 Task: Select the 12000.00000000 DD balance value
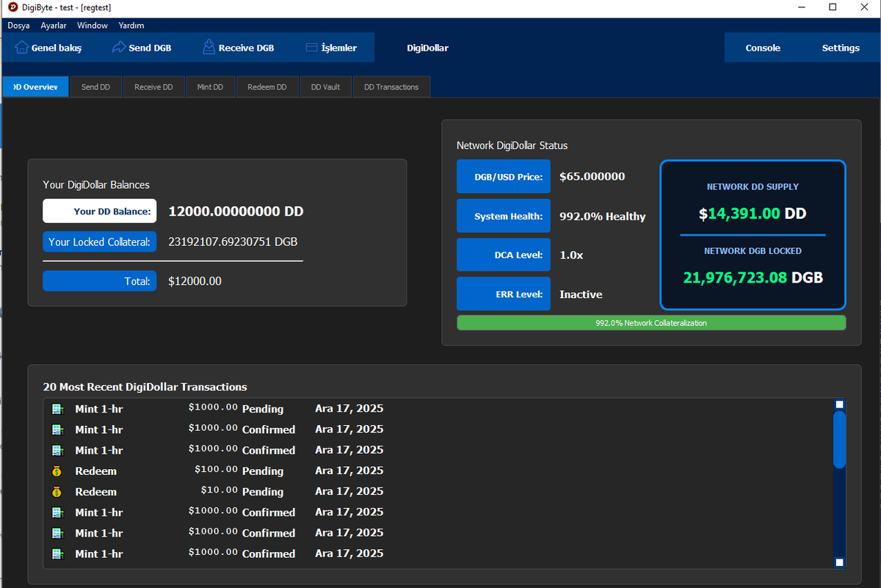(236, 211)
